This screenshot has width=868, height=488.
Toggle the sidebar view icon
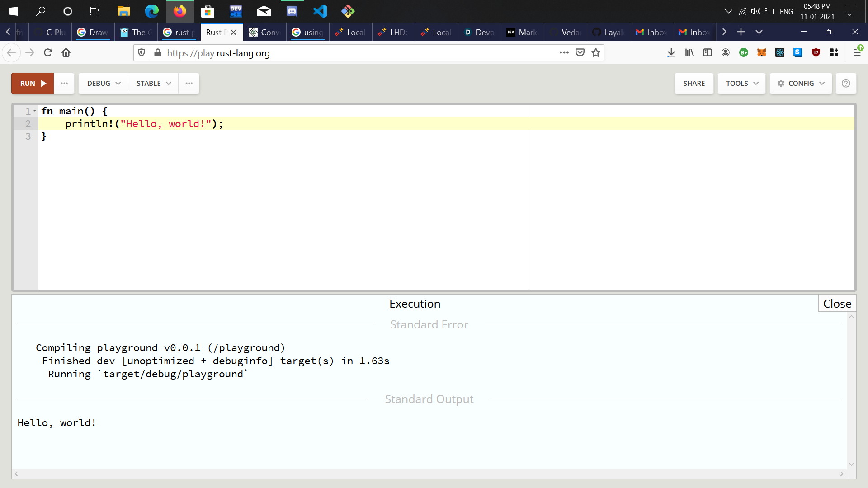[708, 53]
